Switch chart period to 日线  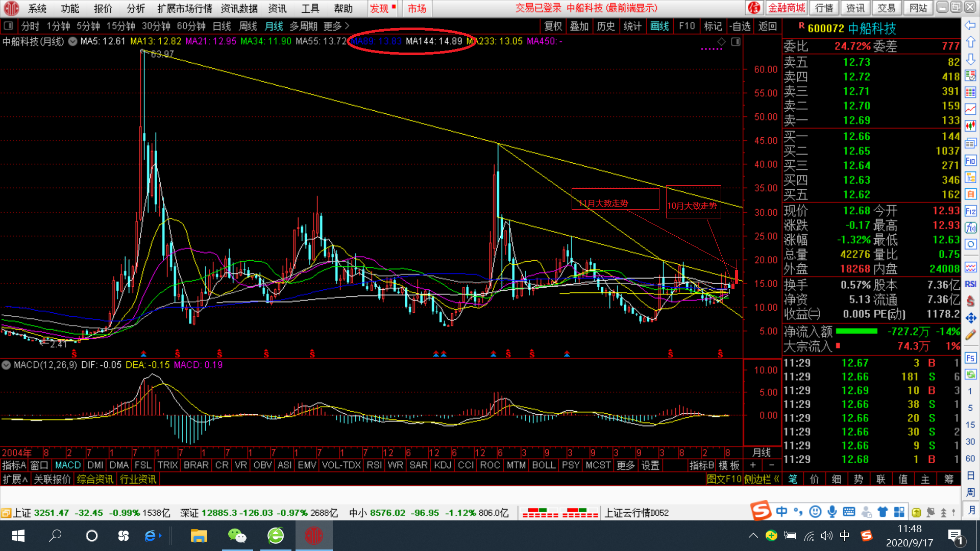(222, 26)
